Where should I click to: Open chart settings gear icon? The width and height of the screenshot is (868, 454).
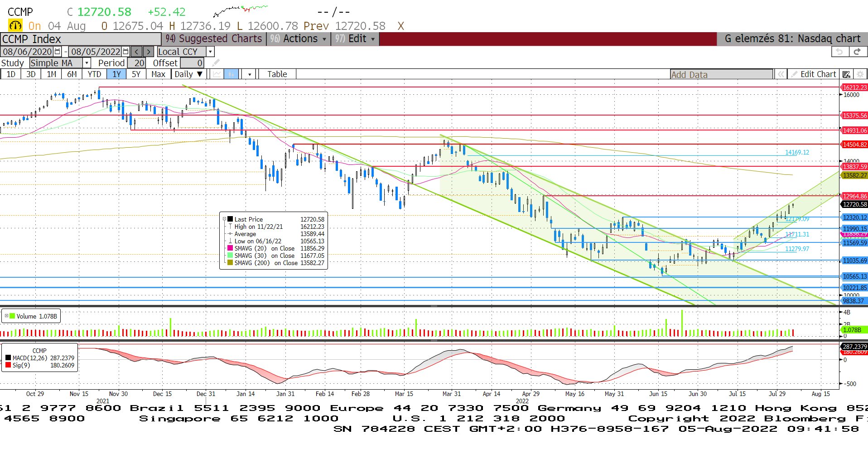860,74
